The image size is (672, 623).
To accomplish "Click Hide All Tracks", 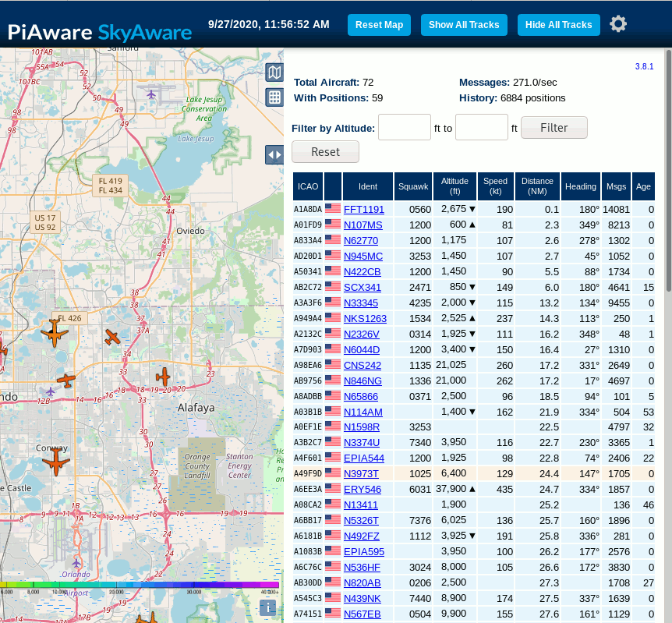I will [559, 25].
